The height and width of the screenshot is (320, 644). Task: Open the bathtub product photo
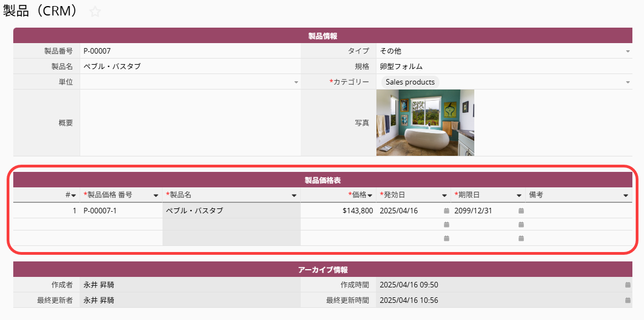click(425, 123)
